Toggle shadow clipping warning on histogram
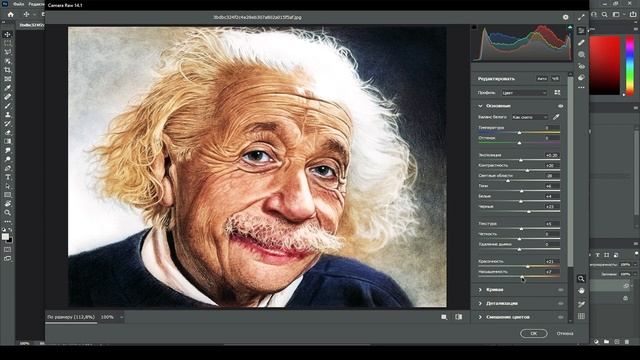The image size is (640, 360). 474,27
